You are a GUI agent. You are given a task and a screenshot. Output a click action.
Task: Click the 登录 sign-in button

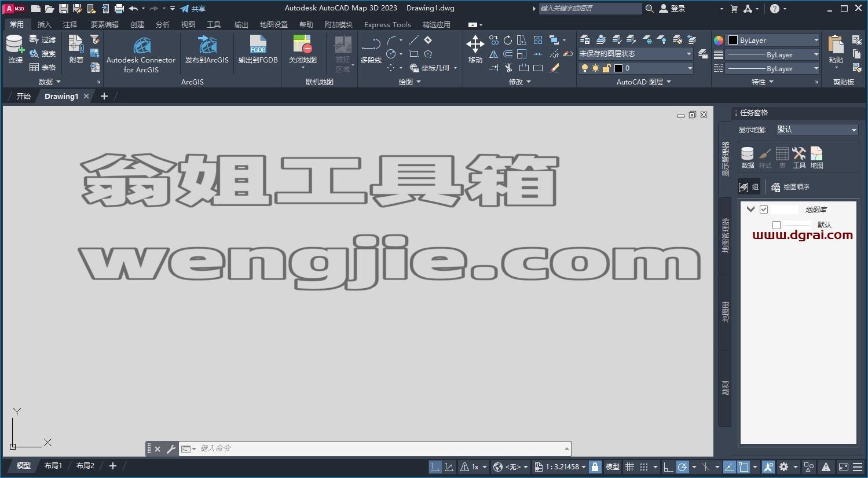(x=672, y=9)
